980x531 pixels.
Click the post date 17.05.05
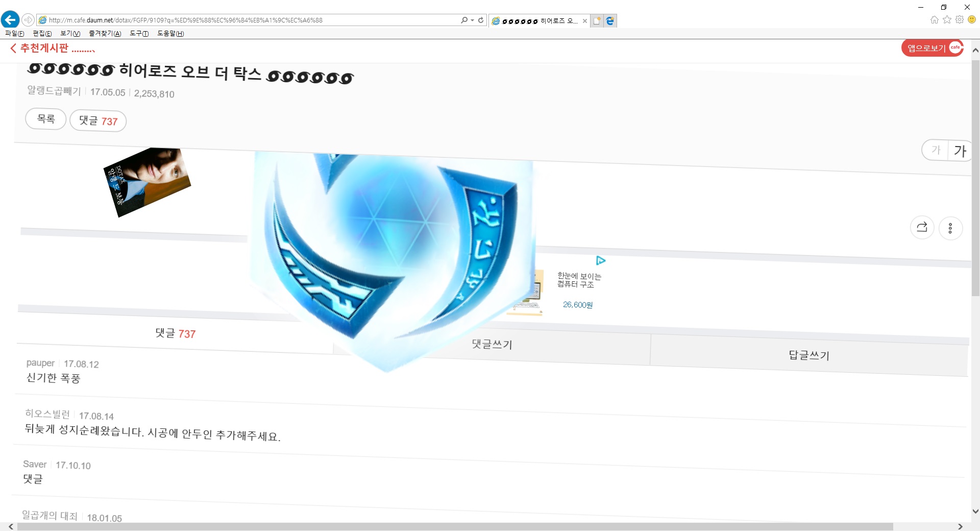(x=108, y=92)
